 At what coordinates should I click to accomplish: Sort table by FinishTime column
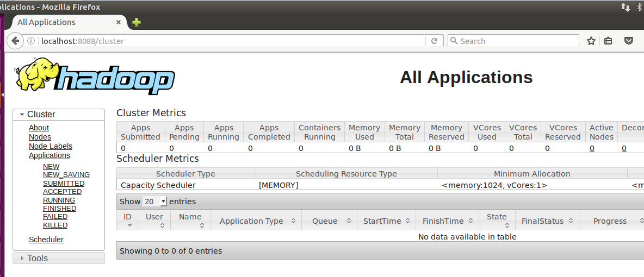pyautogui.click(x=447, y=221)
